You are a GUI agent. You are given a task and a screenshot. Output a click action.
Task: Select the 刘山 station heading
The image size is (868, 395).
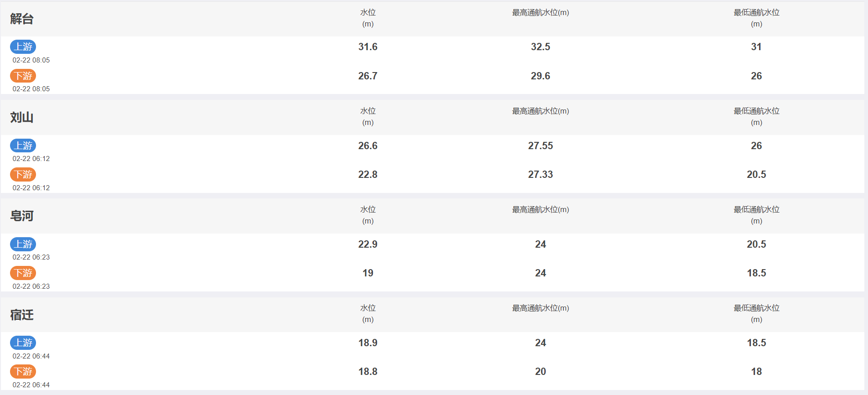(22, 117)
